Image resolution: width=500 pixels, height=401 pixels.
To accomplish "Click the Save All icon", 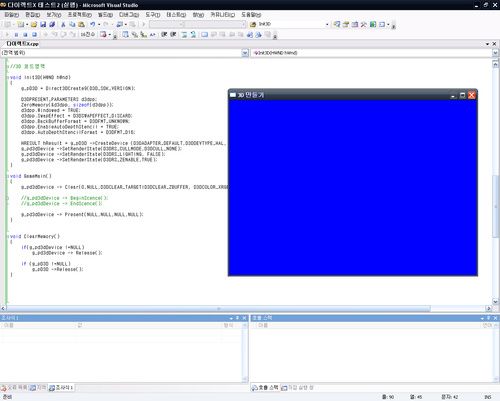I will pos(52,24).
